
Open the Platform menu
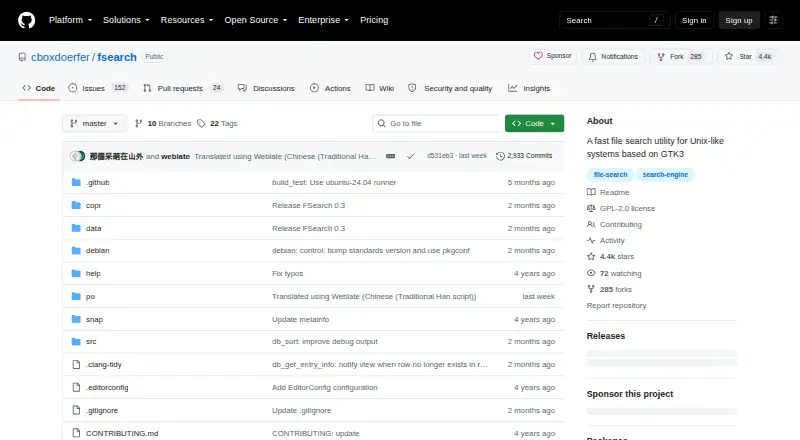coord(70,20)
